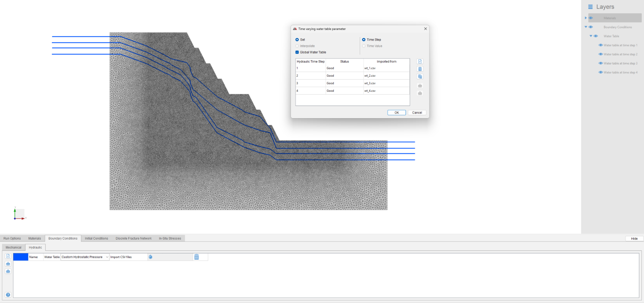Click the trash icon in the Hydraulic boundary row
The width and height of the screenshot is (644, 303).
point(197,257)
